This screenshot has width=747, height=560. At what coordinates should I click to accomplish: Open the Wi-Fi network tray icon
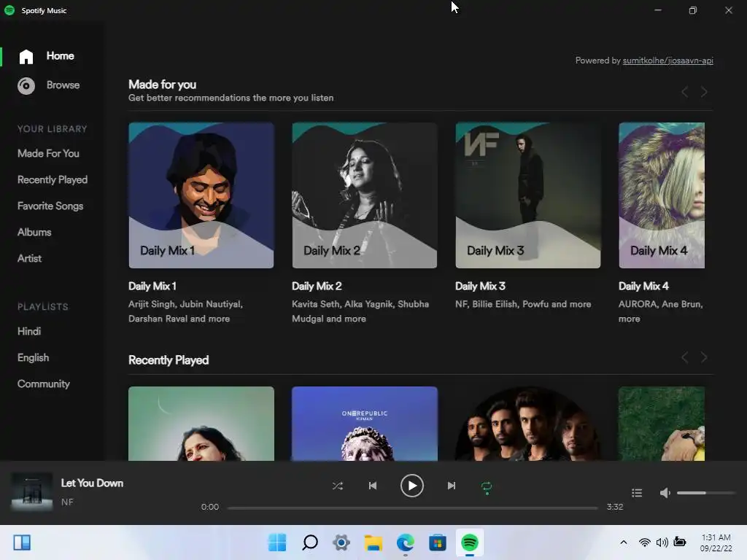[645, 542]
